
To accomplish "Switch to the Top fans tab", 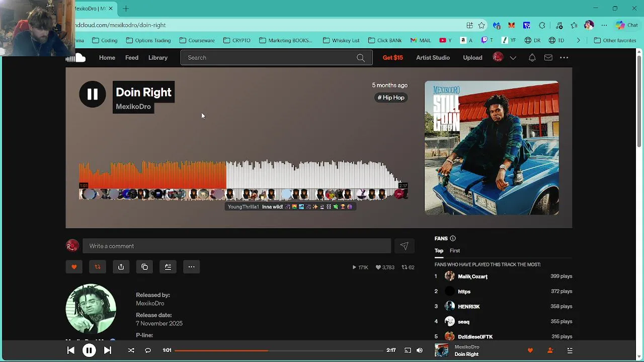I will pos(439,250).
